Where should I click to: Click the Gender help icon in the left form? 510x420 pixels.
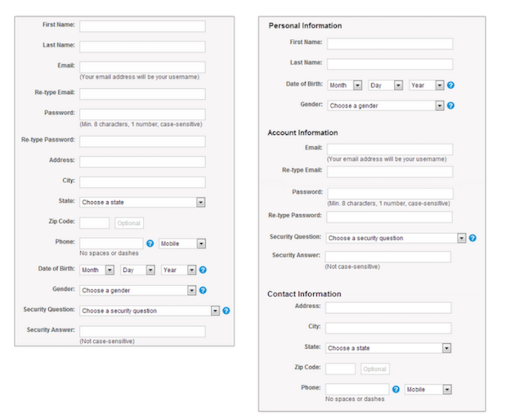click(x=203, y=290)
